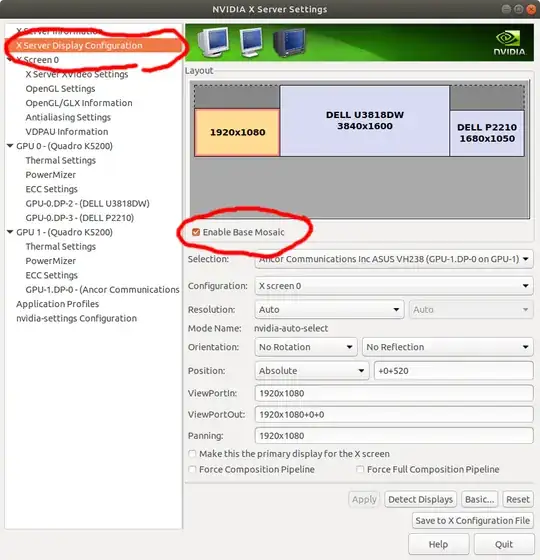This screenshot has height=560, width=540.
Task: Open PowerMizer under GPU 0
Action: click(x=51, y=175)
